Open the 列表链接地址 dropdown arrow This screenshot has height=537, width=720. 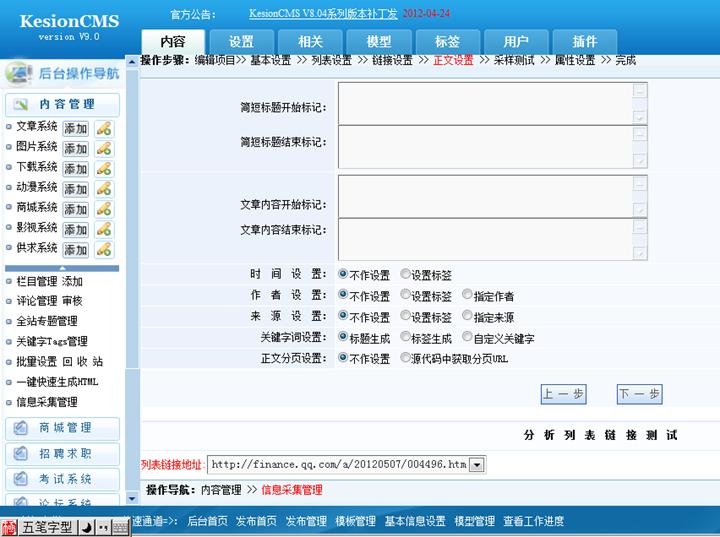[x=477, y=465]
